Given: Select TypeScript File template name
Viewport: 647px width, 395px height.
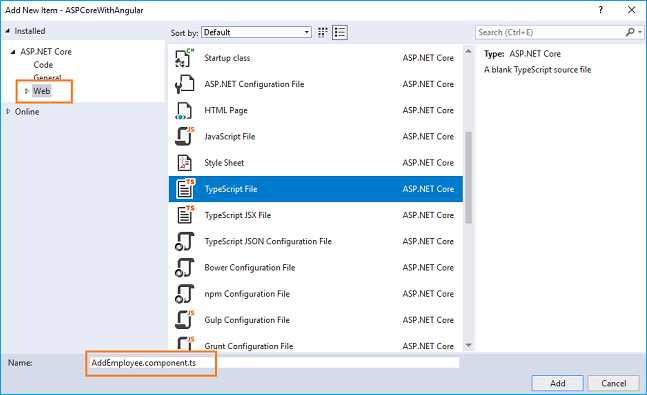Looking at the screenshot, I should click(x=231, y=189).
